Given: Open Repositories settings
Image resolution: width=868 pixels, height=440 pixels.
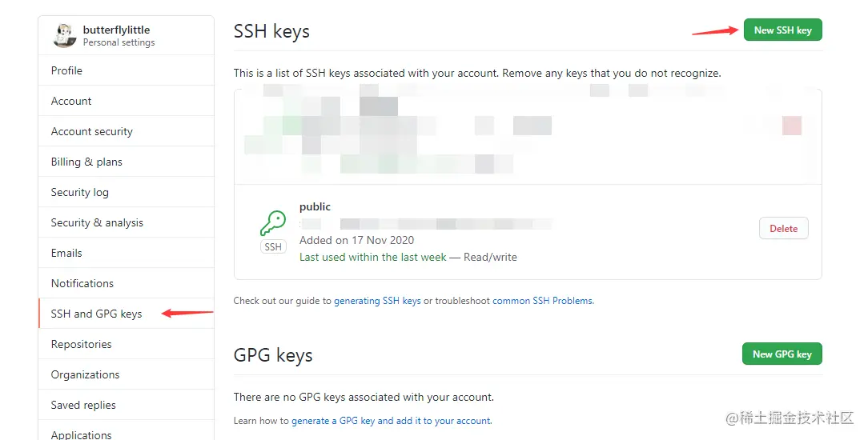Looking at the screenshot, I should 127,344.
